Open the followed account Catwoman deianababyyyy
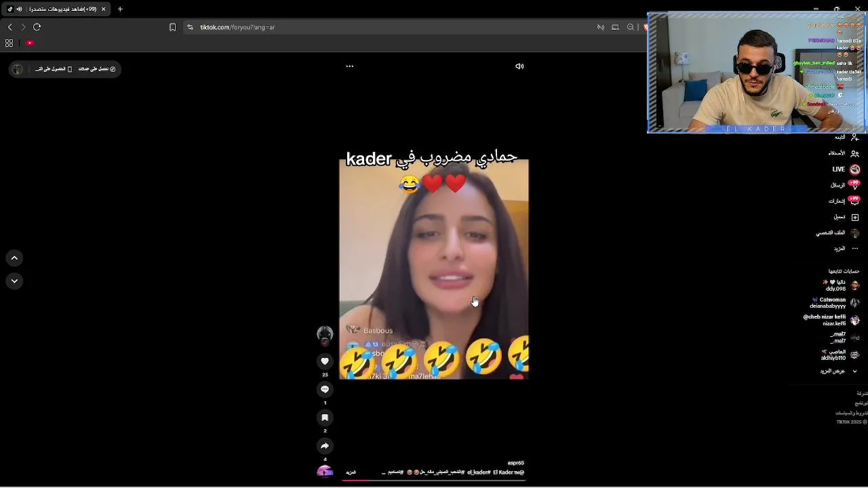Image resolution: width=868 pixels, height=488 pixels. coord(835,303)
